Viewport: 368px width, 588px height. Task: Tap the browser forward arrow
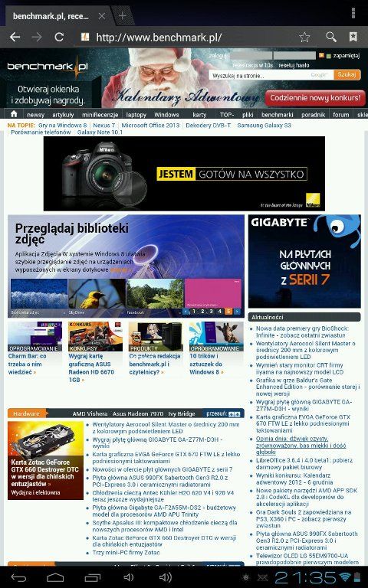[37, 37]
